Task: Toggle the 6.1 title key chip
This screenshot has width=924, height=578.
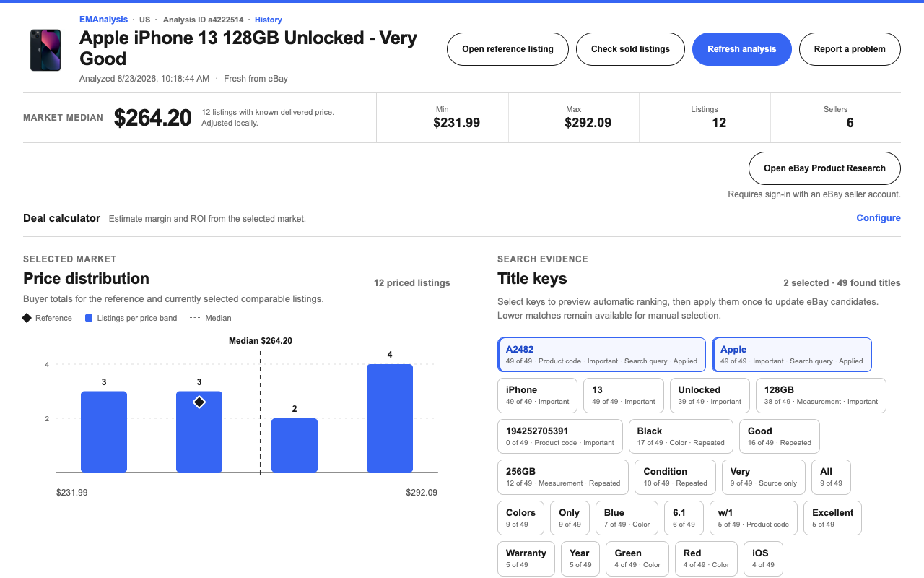Action: tap(684, 518)
